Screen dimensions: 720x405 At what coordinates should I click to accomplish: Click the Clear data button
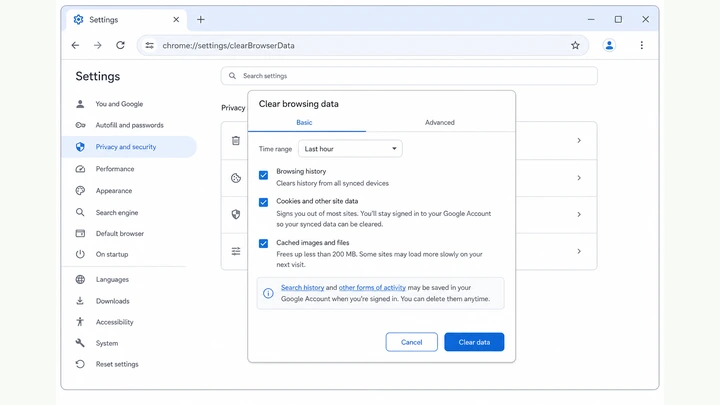tap(474, 342)
